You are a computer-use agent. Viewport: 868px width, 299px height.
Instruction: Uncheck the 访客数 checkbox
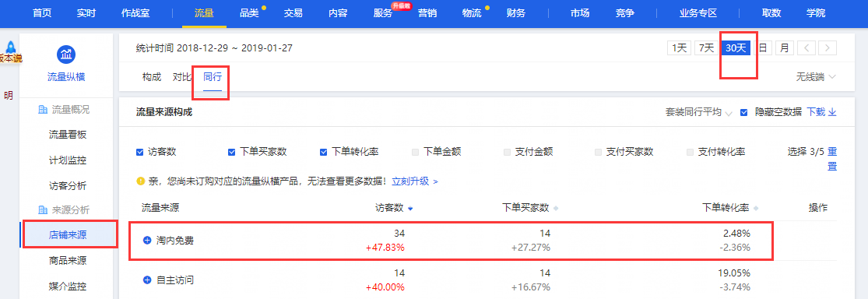click(x=140, y=152)
